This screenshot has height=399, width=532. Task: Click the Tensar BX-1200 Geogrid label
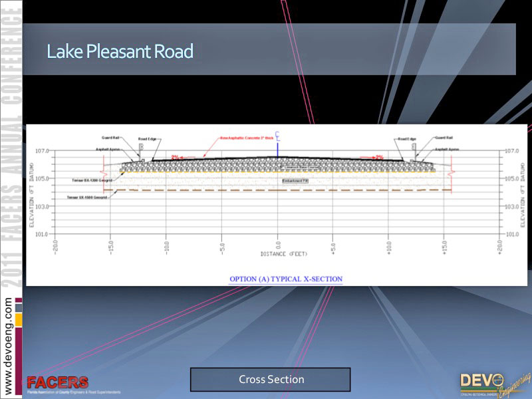[93, 180]
